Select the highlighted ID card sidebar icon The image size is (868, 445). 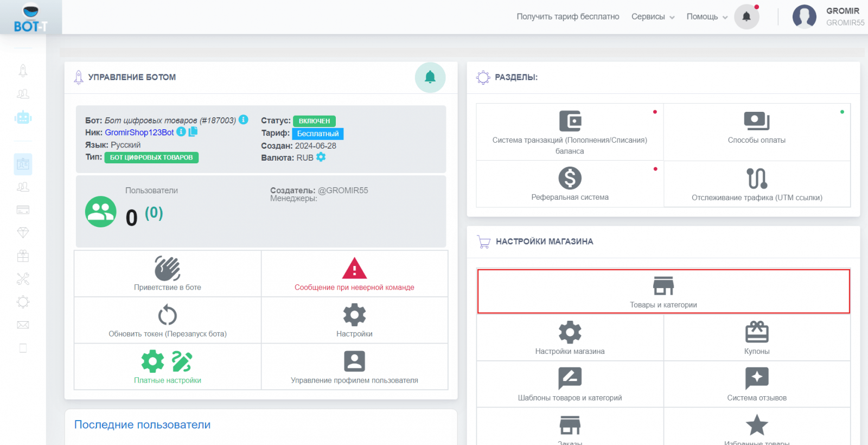click(23, 164)
